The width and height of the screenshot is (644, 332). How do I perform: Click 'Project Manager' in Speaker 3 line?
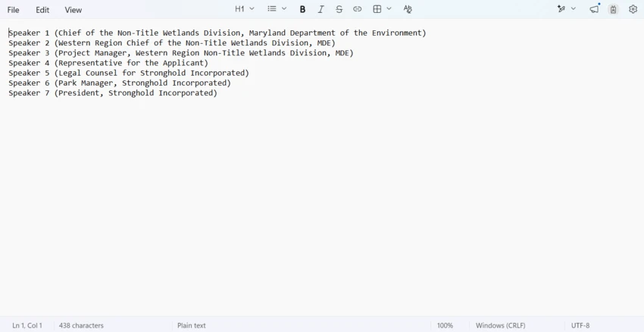(92, 53)
